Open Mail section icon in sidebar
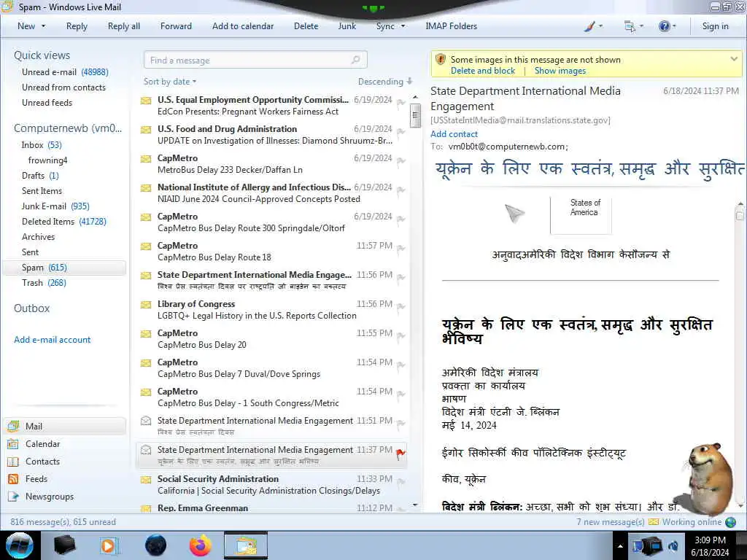Screen dimensions: 747x560 point(13,426)
